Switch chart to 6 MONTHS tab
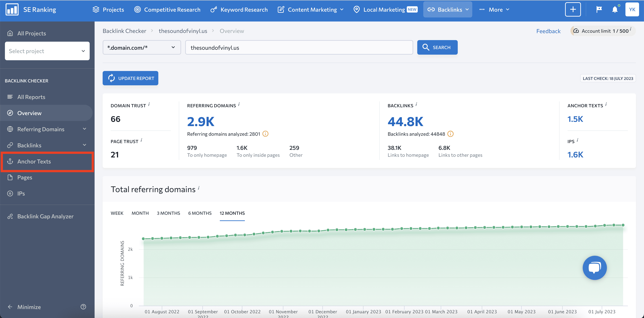 coord(200,213)
